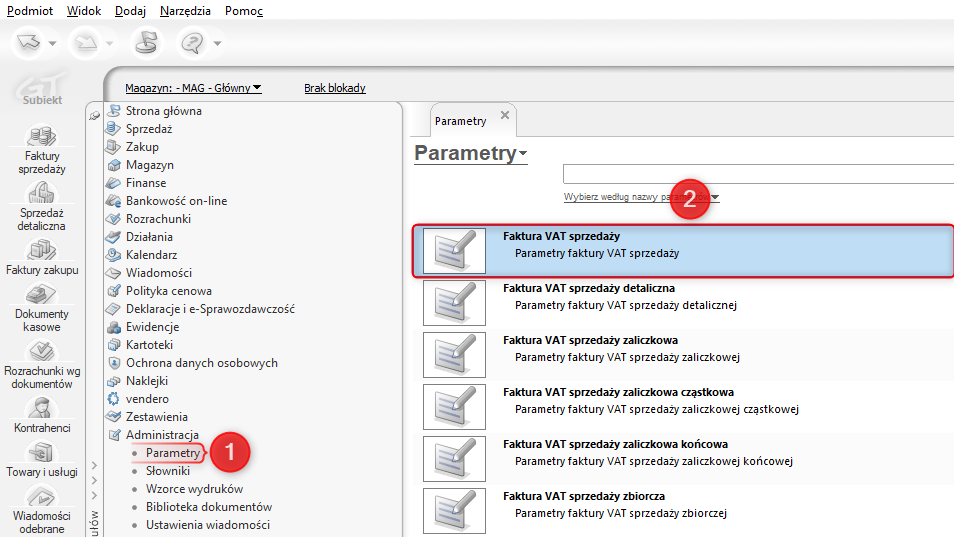The width and height of the screenshot is (954, 537).
Task: Click the Brak blokady link
Action: (335, 88)
